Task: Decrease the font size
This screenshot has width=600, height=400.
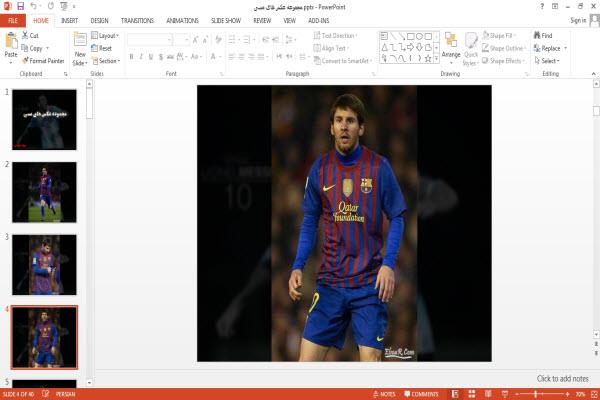Action: (205, 40)
